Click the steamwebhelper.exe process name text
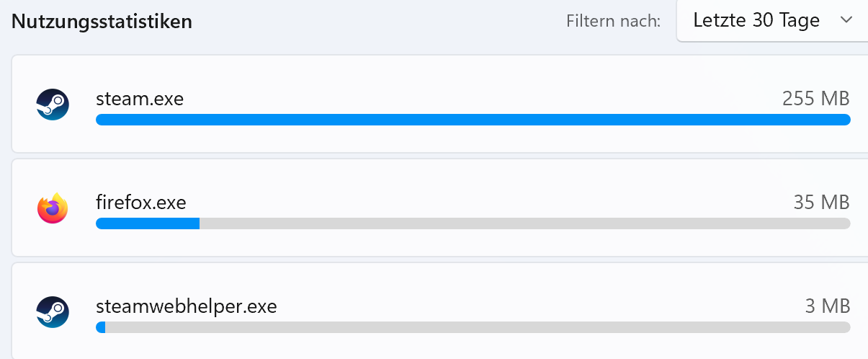The width and height of the screenshot is (868, 359). click(186, 306)
